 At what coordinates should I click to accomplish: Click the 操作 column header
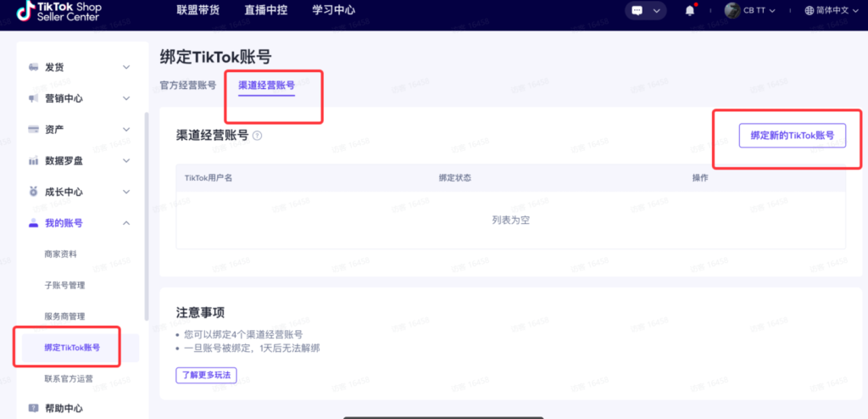pyautogui.click(x=699, y=177)
